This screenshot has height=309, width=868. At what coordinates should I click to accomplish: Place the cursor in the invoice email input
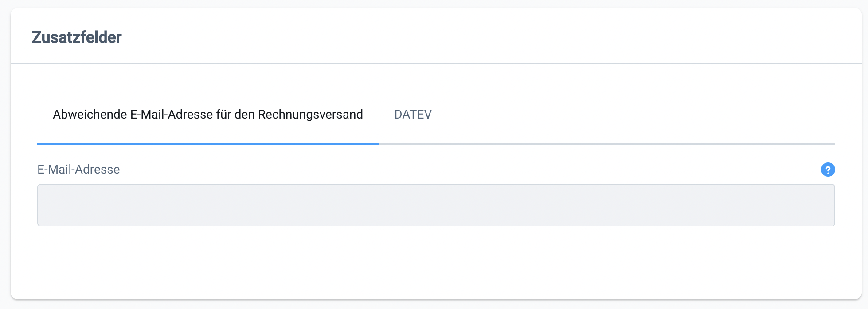[436, 205]
